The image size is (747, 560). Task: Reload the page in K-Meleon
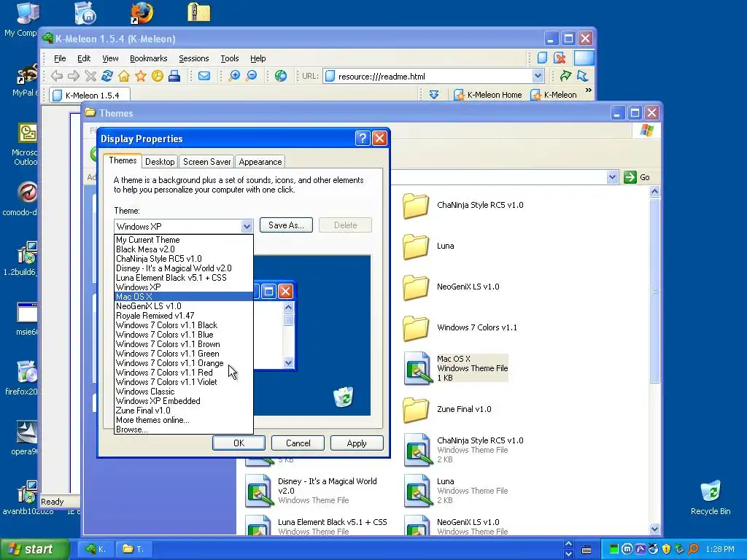tap(107, 76)
